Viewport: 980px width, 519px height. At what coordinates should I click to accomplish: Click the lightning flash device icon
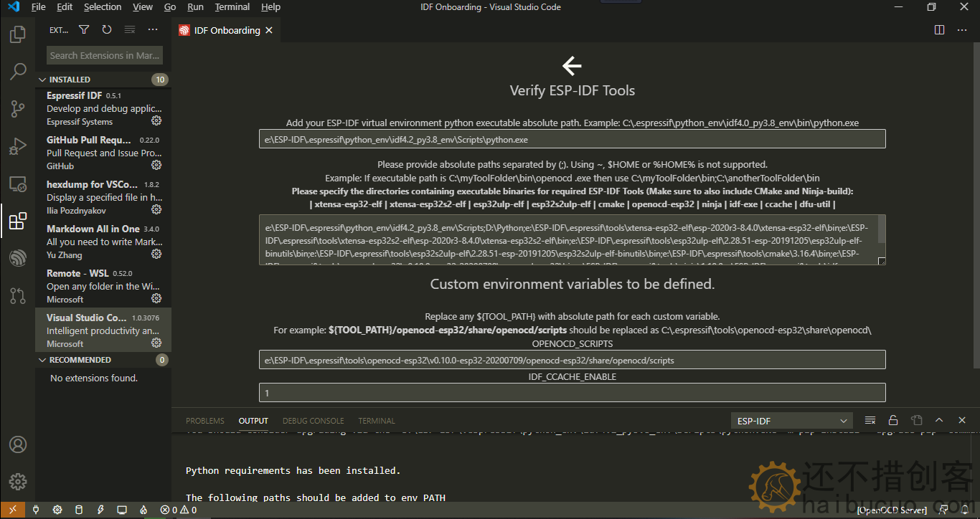click(x=100, y=510)
